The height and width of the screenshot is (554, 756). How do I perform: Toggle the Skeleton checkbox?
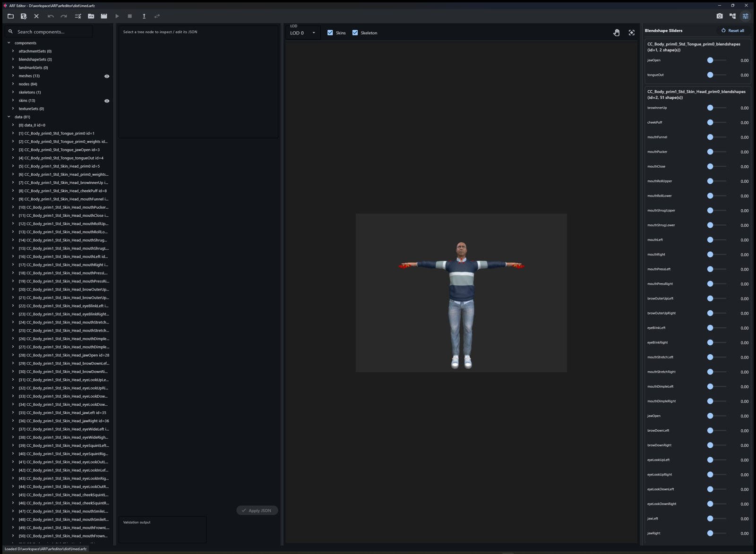tap(355, 33)
